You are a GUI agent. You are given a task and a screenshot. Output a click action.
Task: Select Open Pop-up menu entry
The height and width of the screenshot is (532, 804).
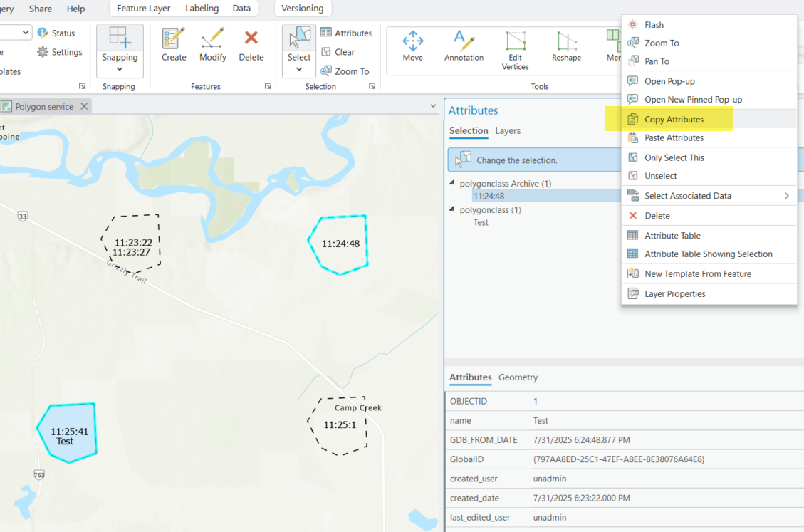point(709,81)
